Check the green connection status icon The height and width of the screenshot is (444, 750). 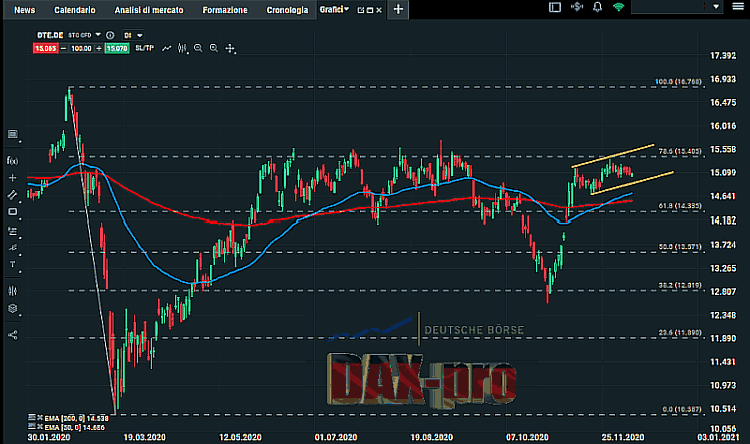click(618, 7)
